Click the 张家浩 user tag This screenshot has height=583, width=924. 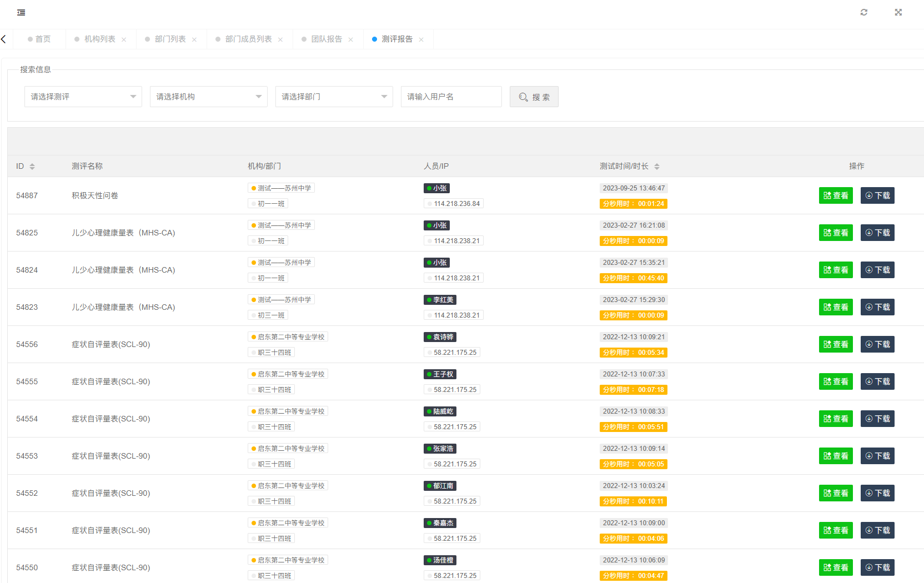[x=440, y=449]
